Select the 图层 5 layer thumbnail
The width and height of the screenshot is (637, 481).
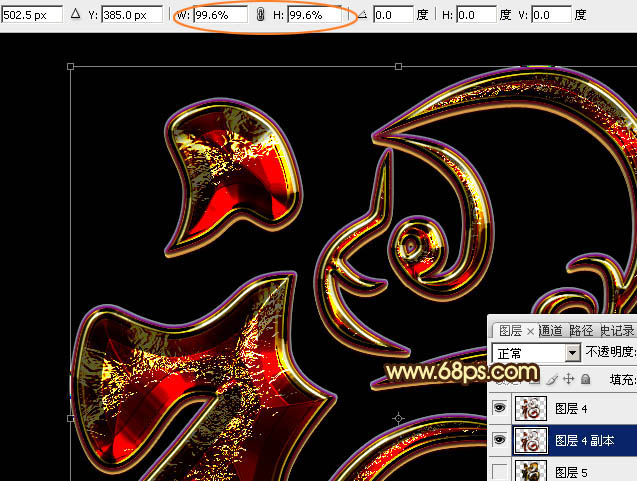pyautogui.click(x=531, y=471)
